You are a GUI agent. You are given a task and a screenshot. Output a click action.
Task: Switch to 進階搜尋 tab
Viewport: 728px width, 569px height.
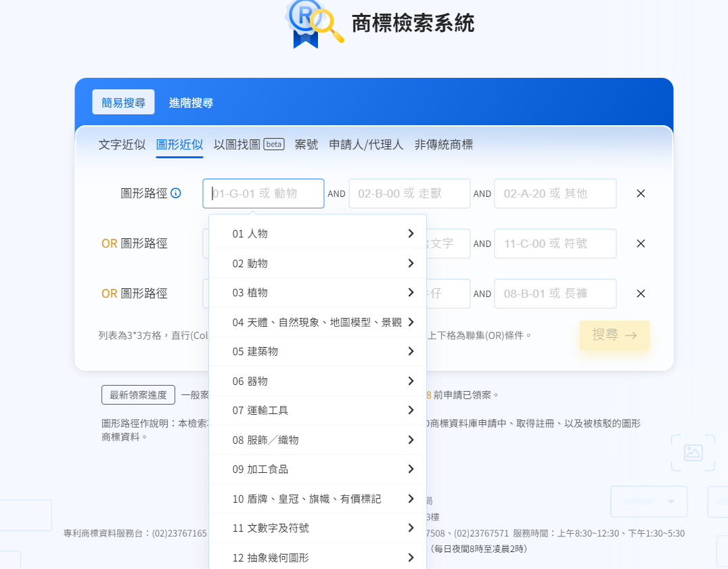[x=191, y=103]
